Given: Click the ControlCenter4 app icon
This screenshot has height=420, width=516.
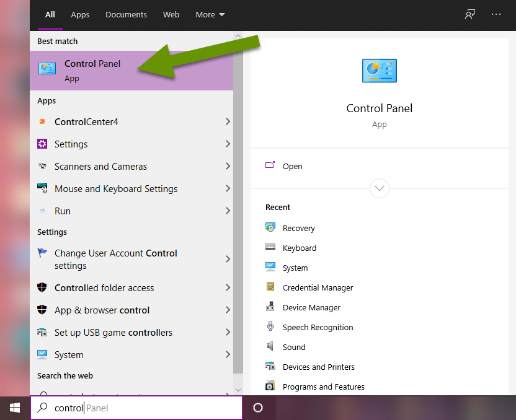Looking at the screenshot, I should tap(42, 121).
